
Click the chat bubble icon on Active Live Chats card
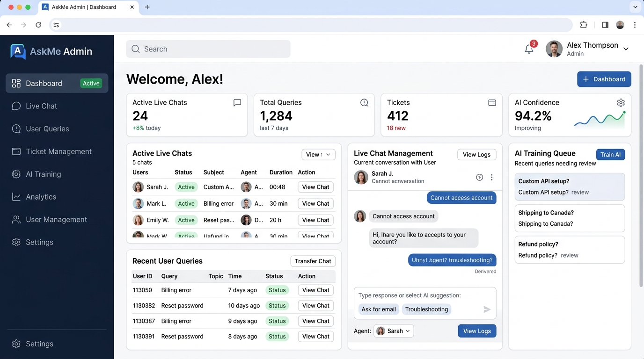coord(237,102)
